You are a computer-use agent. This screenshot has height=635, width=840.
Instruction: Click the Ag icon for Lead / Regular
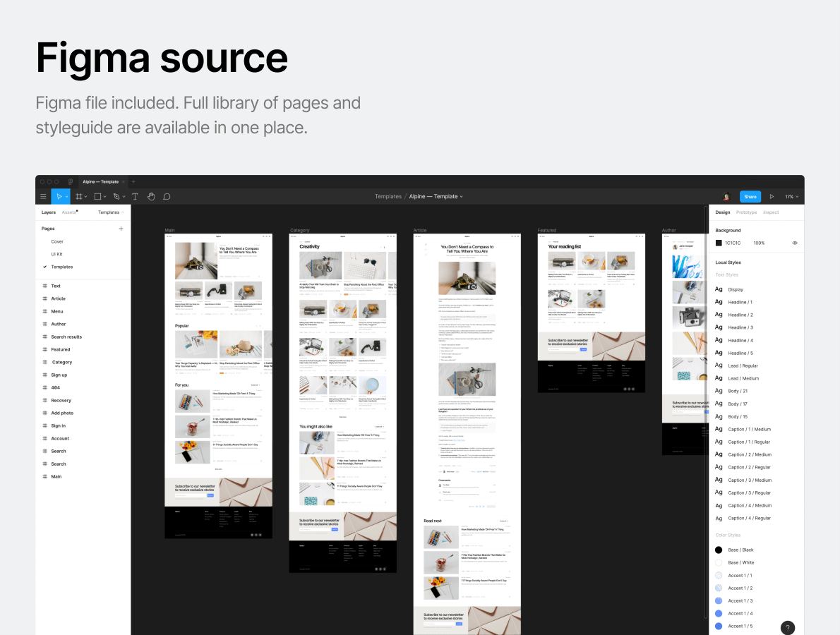click(x=719, y=365)
